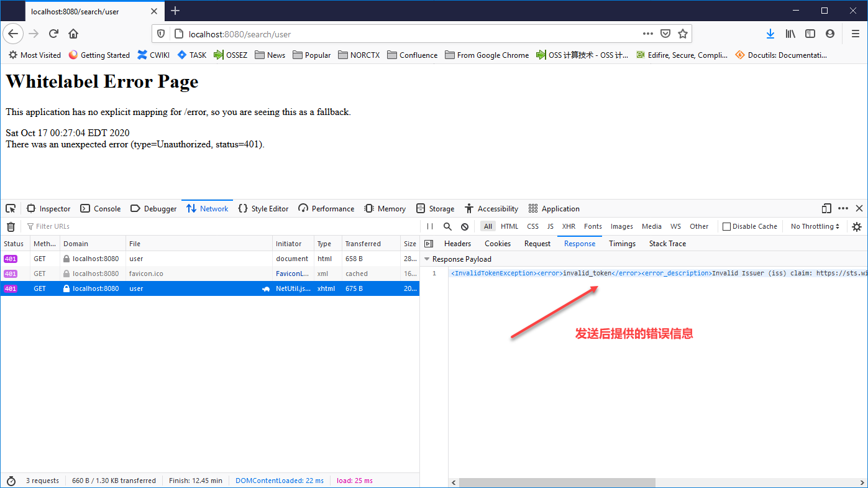Open DevTools customize three-dot menu
Viewport: 868px width, 488px height.
pos(843,208)
